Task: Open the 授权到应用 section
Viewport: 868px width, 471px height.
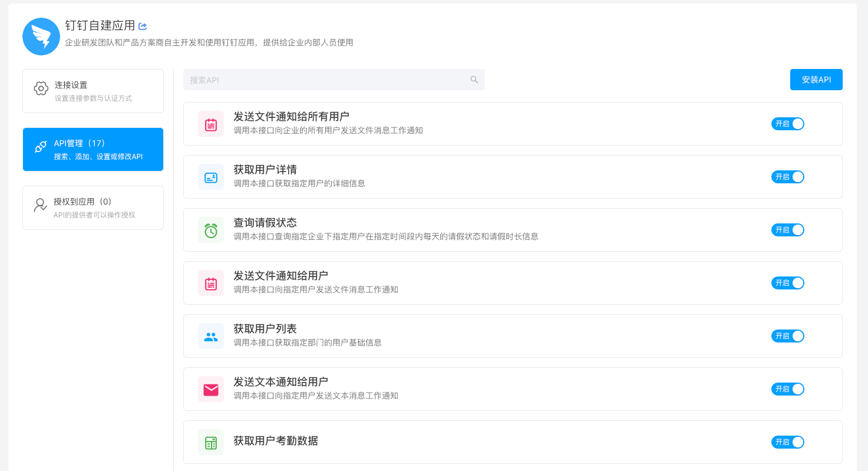Action: point(93,207)
